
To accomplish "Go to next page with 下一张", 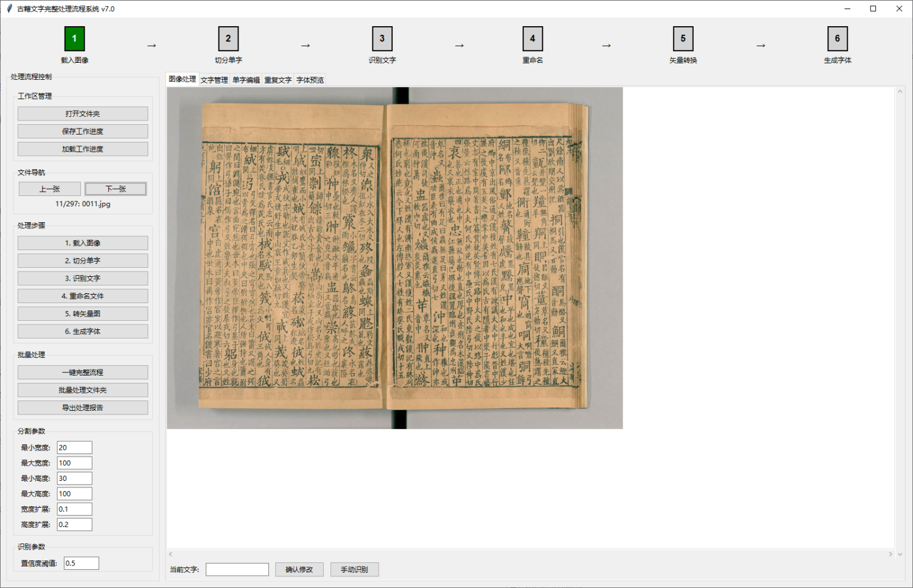I will click(x=116, y=189).
